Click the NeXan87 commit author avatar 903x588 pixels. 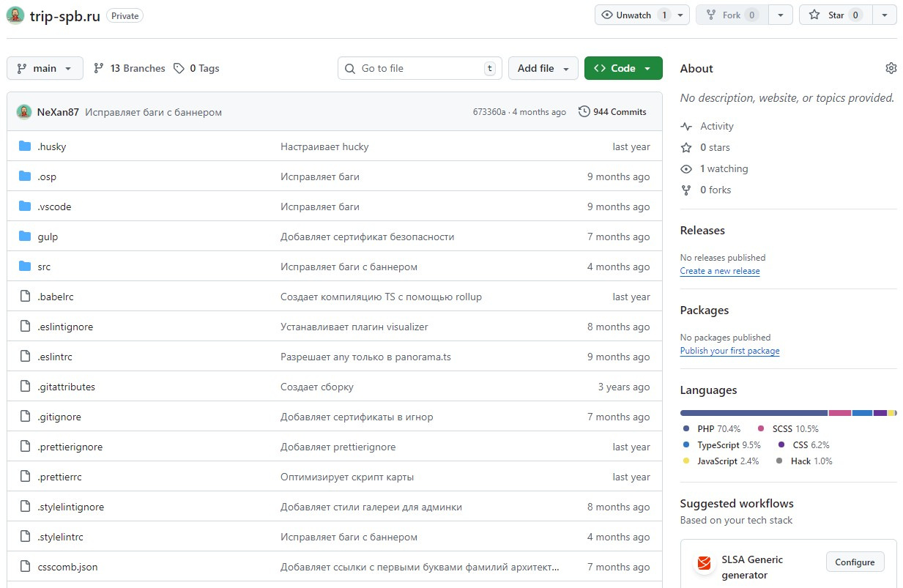point(24,112)
